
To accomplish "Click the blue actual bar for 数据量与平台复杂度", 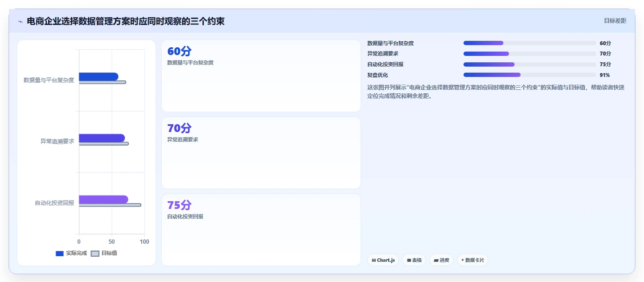I will [98, 77].
